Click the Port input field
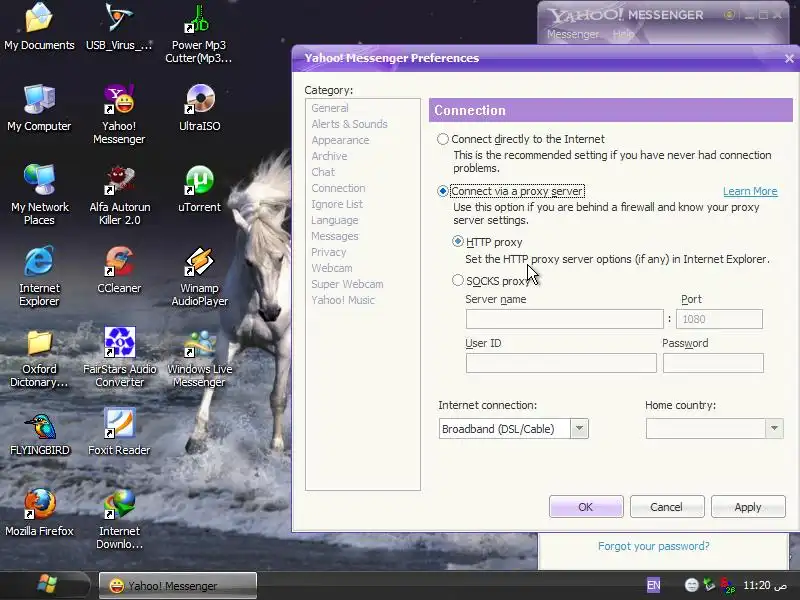 point(719,319)
